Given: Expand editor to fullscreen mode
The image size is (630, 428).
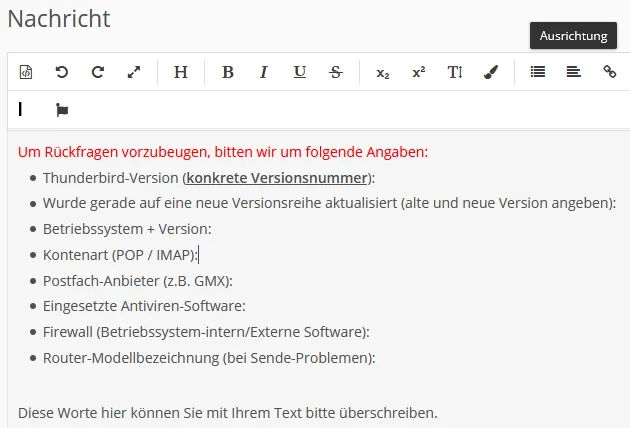Looking at the screenshot, I should point(133,72).
